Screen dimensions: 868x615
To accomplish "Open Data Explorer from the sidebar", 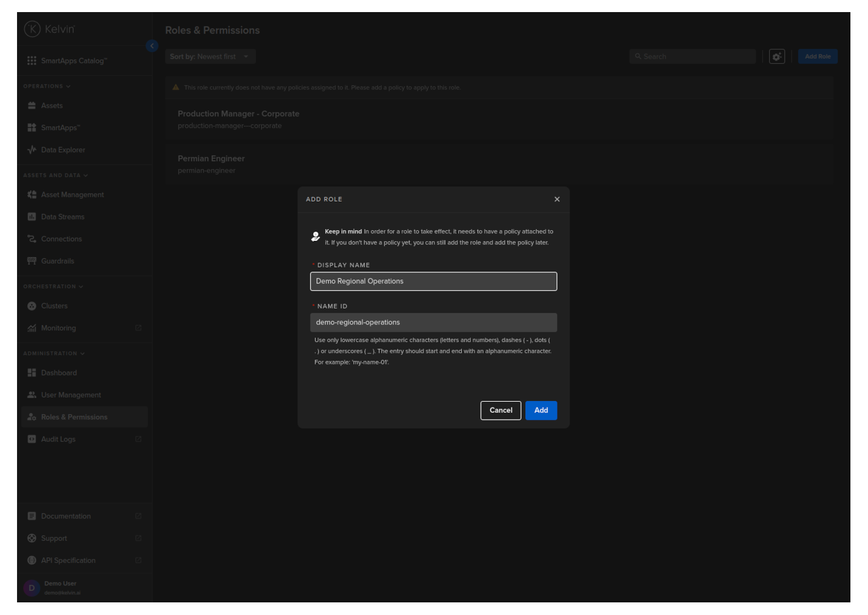I will pos(63,150).
